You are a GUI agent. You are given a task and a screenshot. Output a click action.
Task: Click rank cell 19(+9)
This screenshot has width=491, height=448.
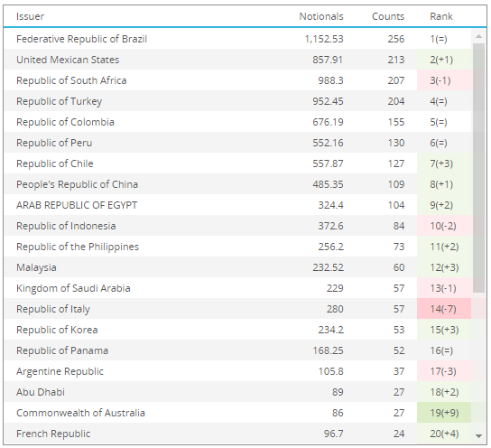tap(444, 413)
